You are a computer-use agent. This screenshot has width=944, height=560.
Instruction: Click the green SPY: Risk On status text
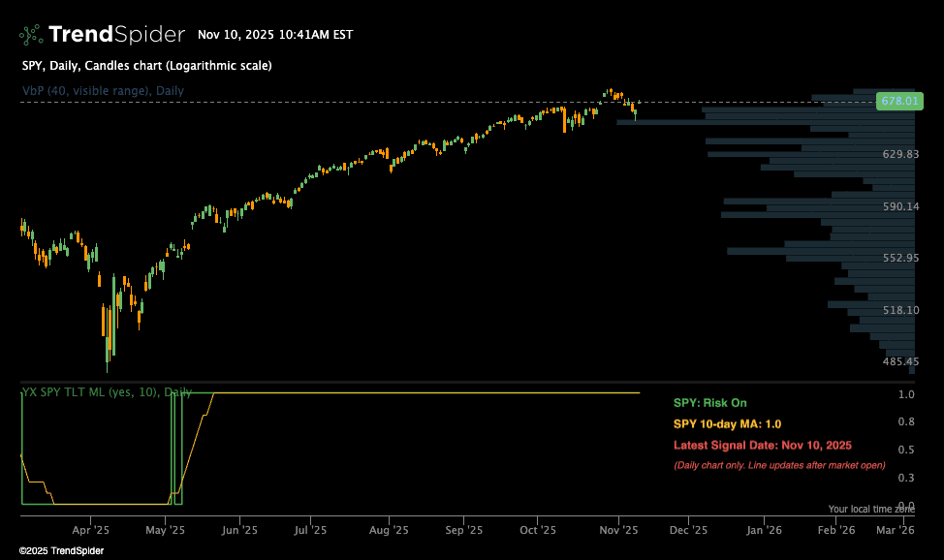click(710, 403)
